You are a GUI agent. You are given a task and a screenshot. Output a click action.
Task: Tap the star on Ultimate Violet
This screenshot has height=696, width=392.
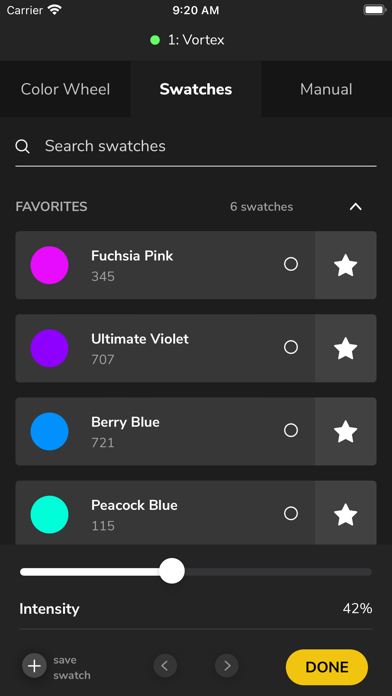(345, 348)
